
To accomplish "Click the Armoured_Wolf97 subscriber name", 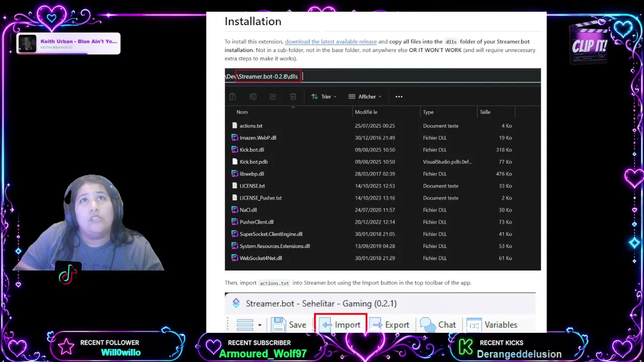I will (x=263, y=353).
